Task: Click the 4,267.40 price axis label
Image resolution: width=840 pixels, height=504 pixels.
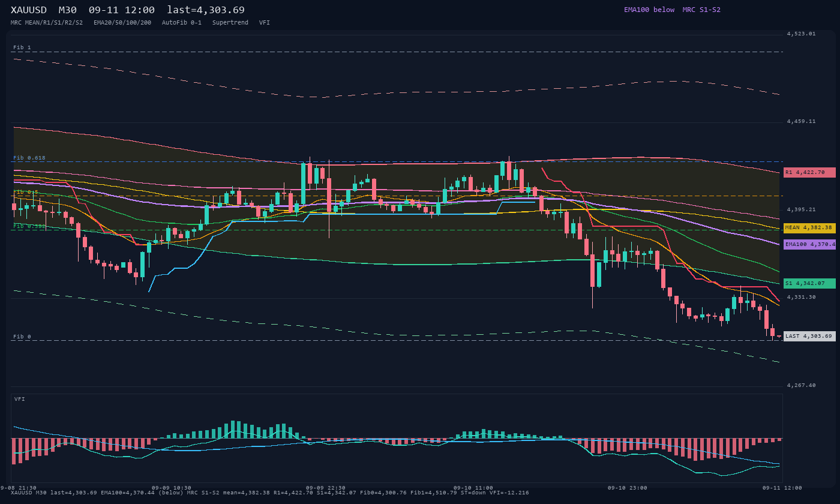Action: [802, 385]
